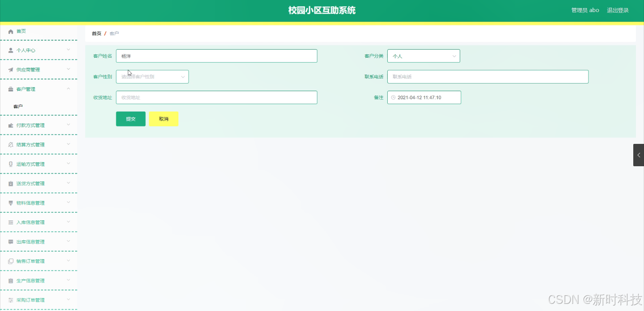
Task: Select 客户 under 客户管理
Action: point(18,106)
